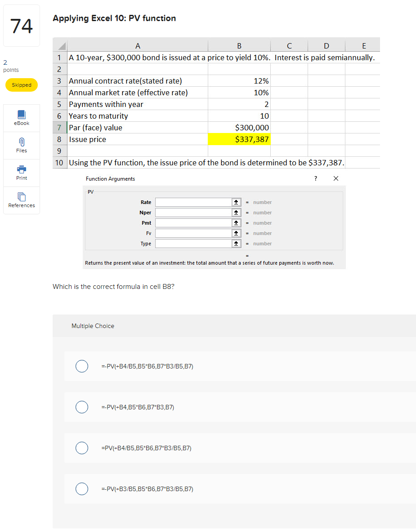Click the Multiple Choice section header

[93, 326]
